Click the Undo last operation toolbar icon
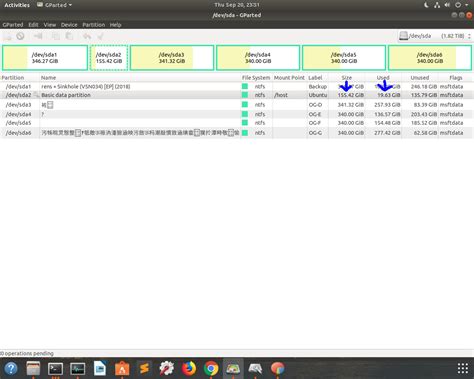This screenshot has height=379, width=474. point(87,36)
